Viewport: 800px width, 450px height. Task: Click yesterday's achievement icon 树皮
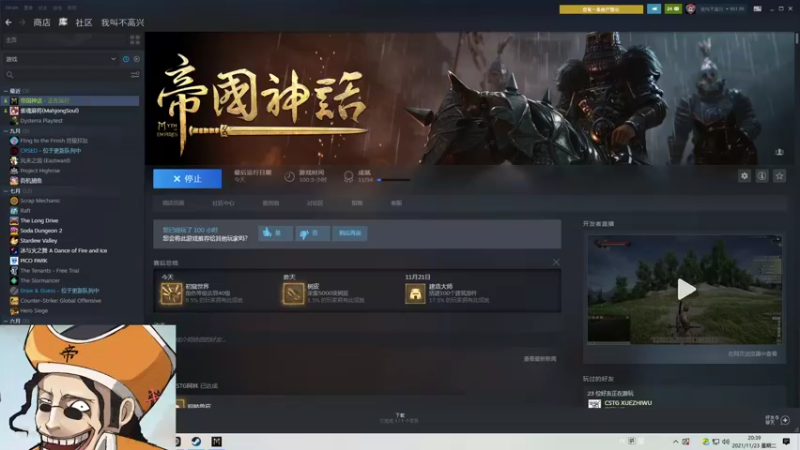tap(293, 293)
